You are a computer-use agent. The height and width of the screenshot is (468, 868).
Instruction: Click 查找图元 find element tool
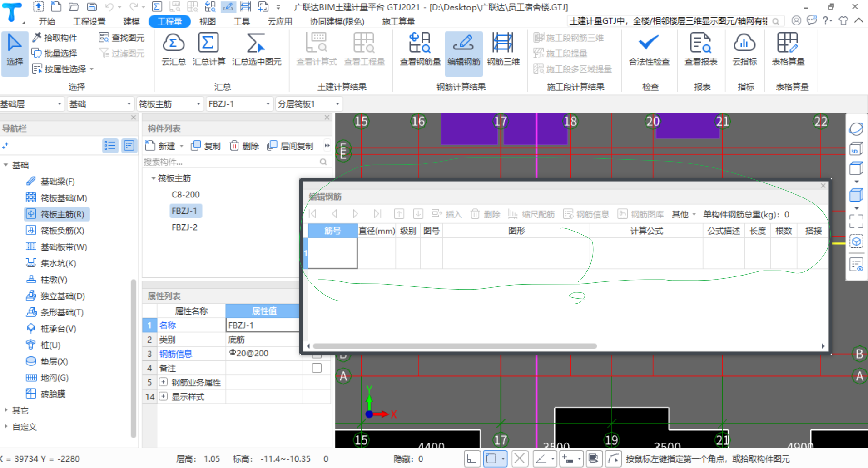click(122, 38)
